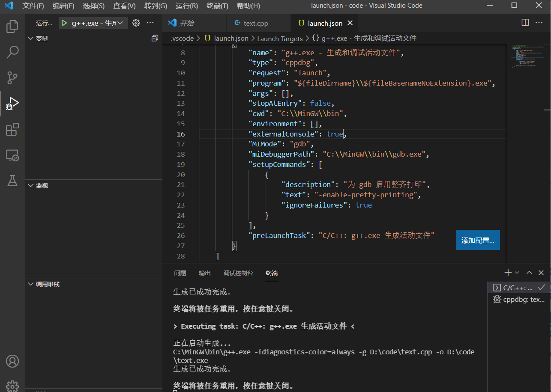551x392 pixels.
Task: Open the launch.json breadcrumb
Action: point(226,38)
